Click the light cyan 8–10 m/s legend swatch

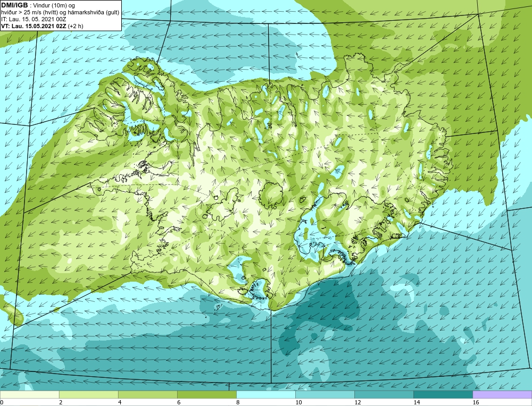pyautogui.click(x=265, y=394)
